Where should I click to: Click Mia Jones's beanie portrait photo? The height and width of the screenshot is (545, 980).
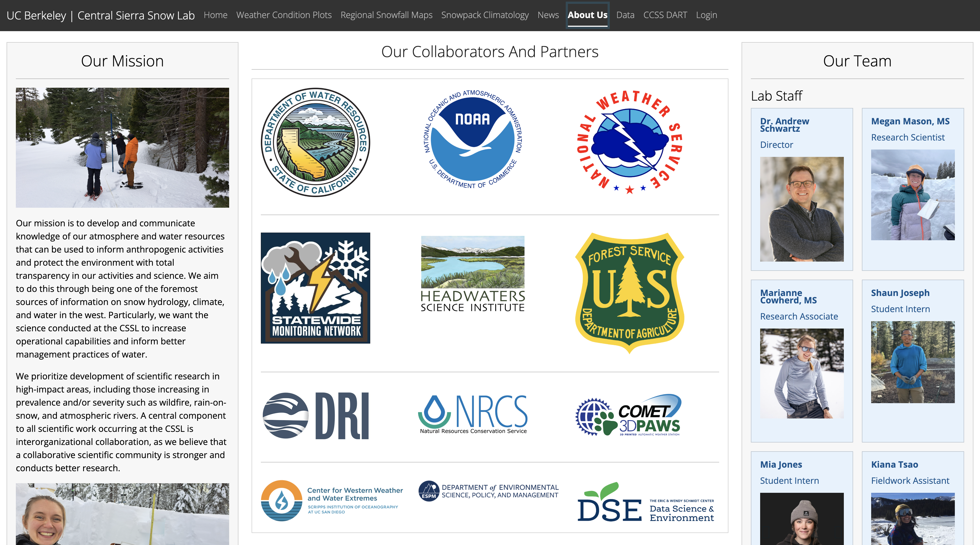pos(801,519)
